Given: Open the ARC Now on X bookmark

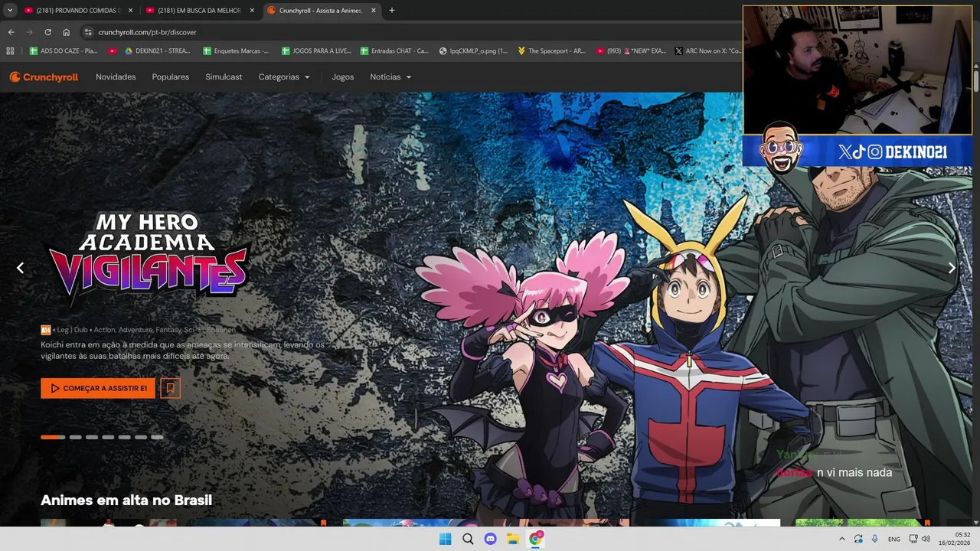Looking at the screenshot, I should click(x=708, y=51).
